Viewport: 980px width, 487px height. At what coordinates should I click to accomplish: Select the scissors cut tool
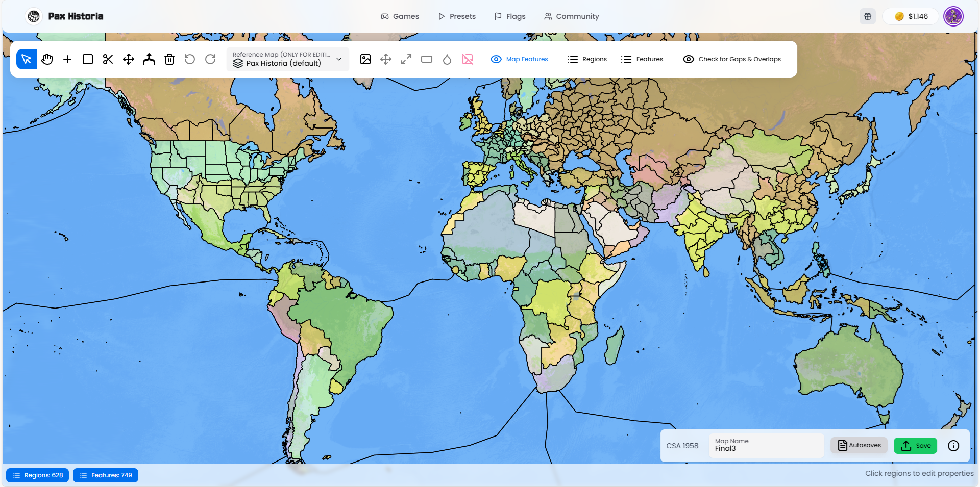tap(108, 59)
